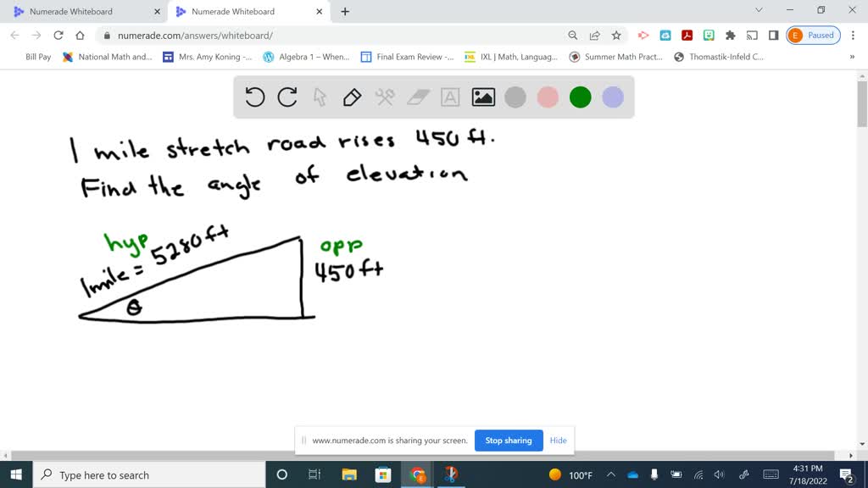Open the shapes tools icon
The image size is (868, 488).
pyautogui.click(x=384, y=97)
